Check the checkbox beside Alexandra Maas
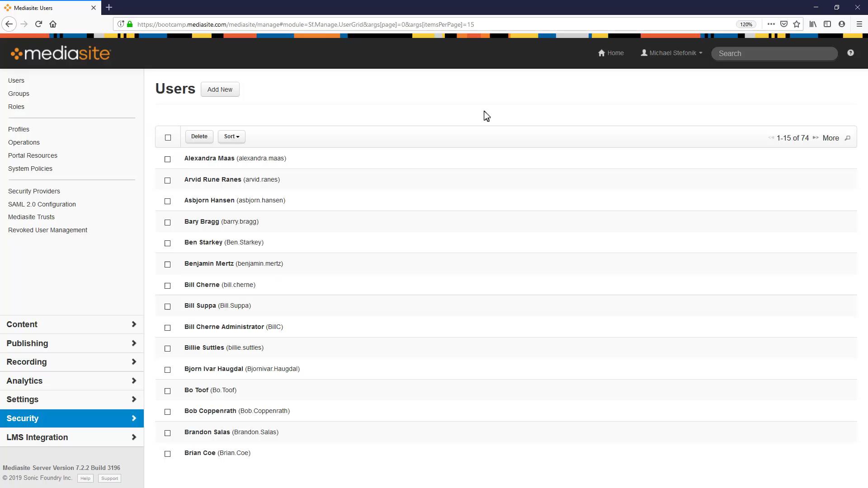Screen dimensions: 868x488 pos(168,159)
